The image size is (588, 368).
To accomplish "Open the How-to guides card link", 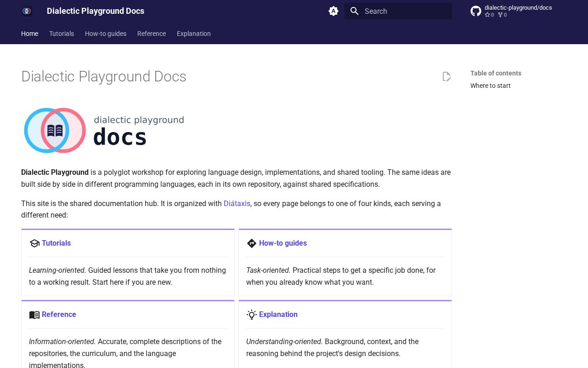I will pos(283,243).
